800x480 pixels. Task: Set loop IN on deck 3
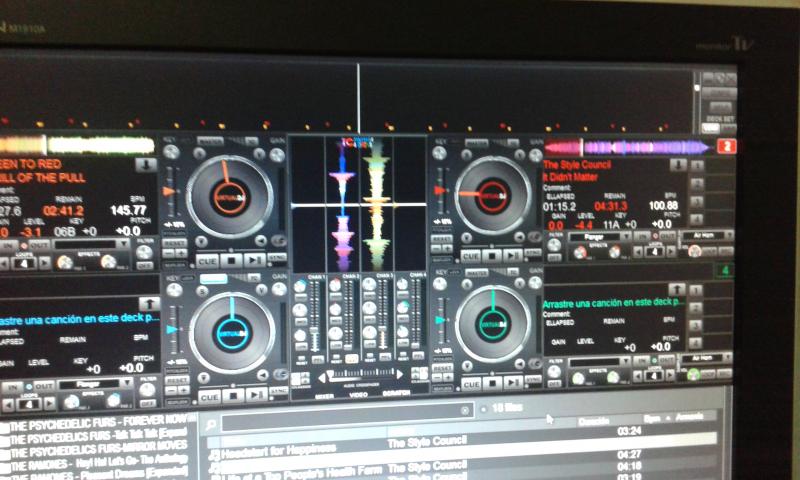coord(12,388)
